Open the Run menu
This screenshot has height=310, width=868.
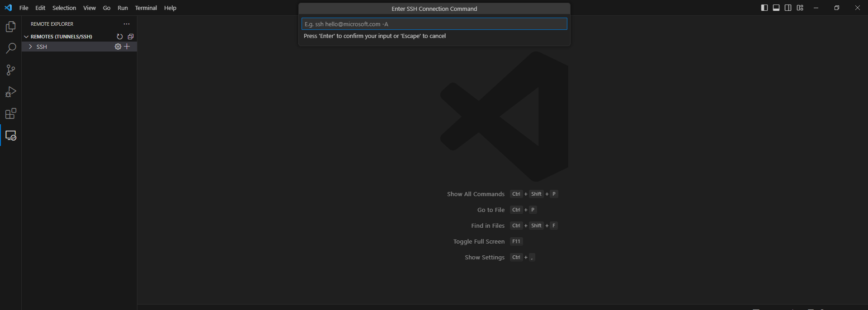click(x=123, y=8)
